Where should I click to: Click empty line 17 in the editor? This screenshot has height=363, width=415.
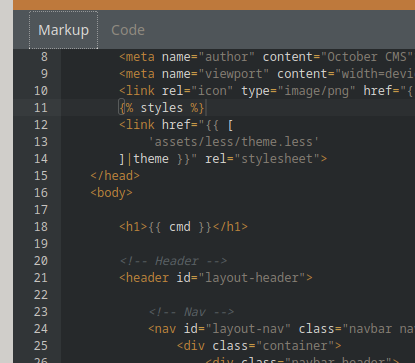coord(233,210)
